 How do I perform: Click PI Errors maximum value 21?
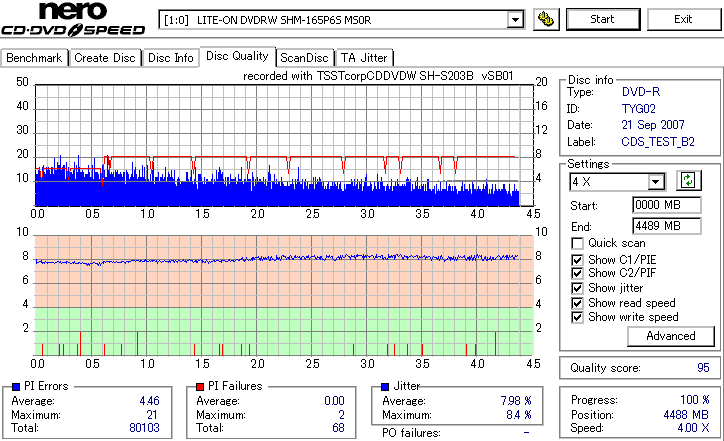coord(152,415)
